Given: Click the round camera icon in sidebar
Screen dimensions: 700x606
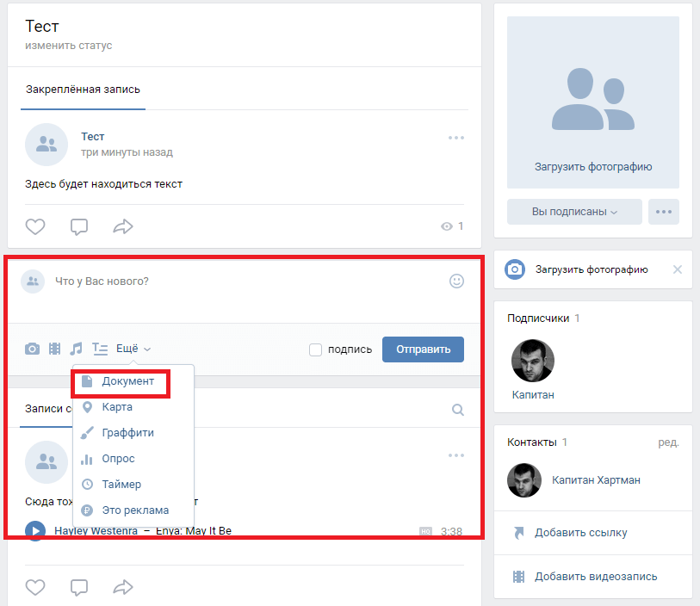Looking at the screenshot, I should [515, 269].
